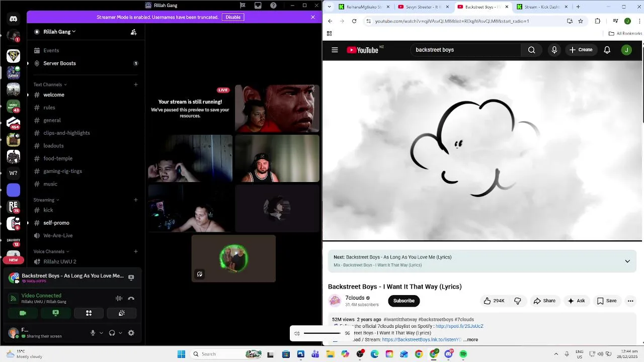The image size is (644, 362).
Task: Open Discord soundboard button
Action: tap(122, 313)
